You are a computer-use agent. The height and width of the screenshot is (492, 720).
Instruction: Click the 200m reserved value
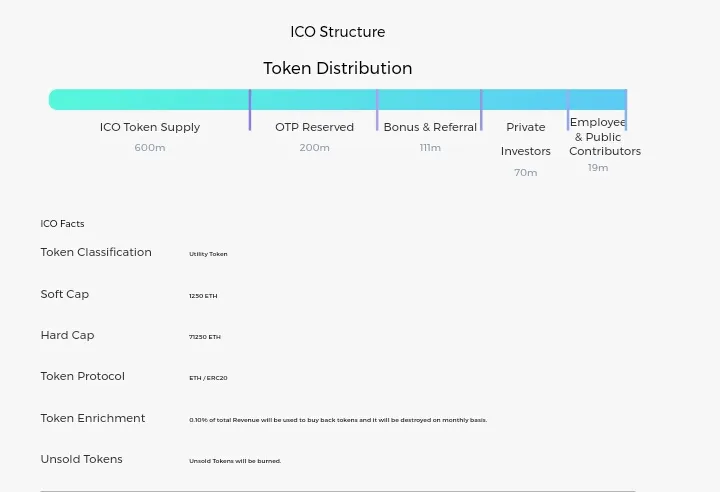pos(315,147)
